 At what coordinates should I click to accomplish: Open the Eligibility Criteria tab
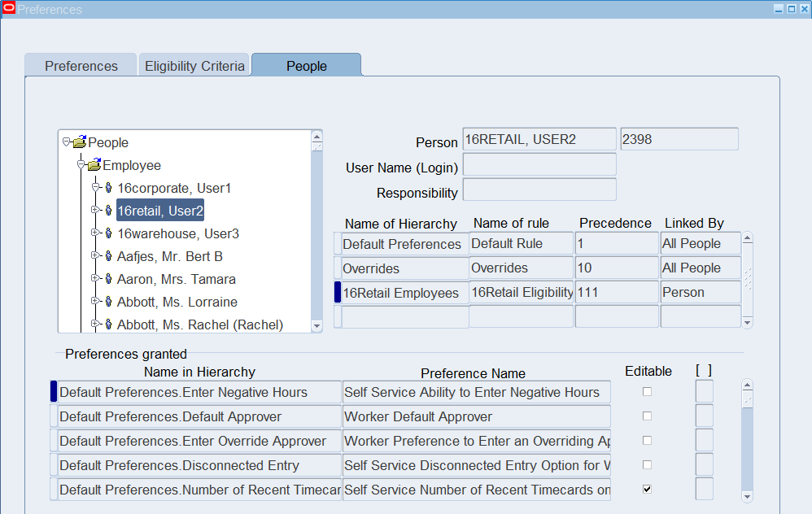pos(194,66)
